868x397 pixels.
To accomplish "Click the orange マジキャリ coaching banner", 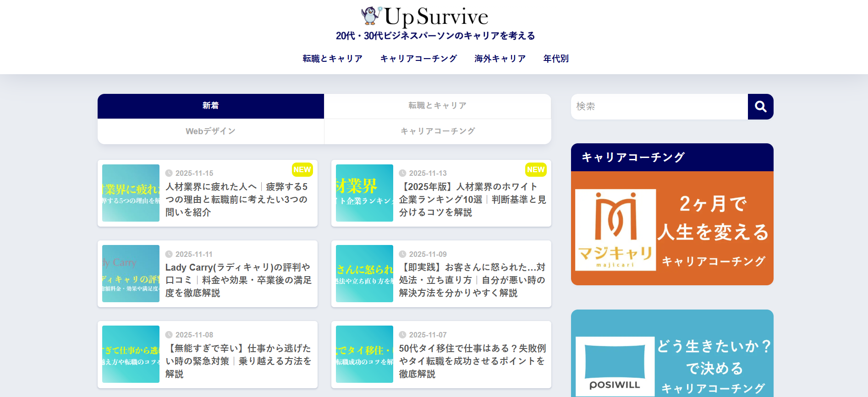I will click(672, 228).
